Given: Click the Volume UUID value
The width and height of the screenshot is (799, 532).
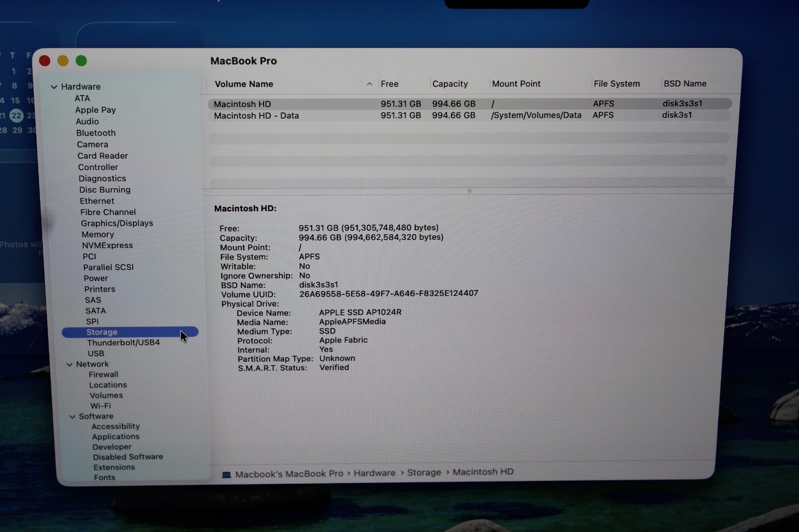Looking at the screenshot, I should click(389, 293).
